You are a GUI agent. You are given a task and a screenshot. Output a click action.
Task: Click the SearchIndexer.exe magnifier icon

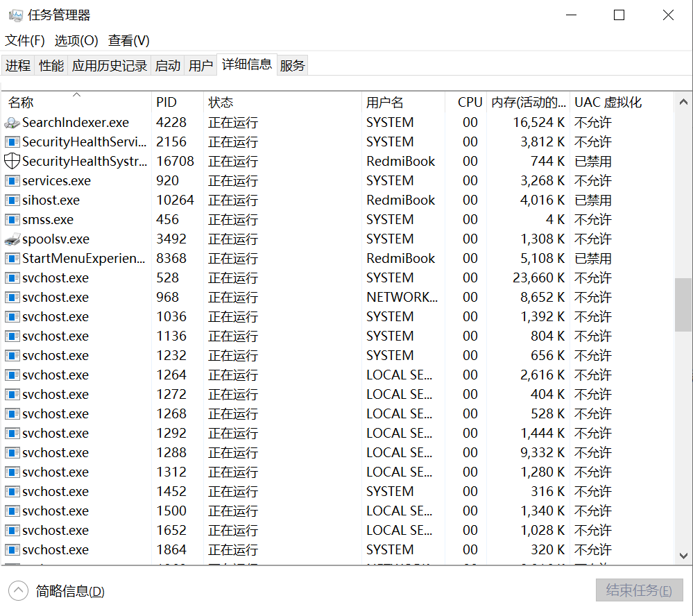coord(12,122)
